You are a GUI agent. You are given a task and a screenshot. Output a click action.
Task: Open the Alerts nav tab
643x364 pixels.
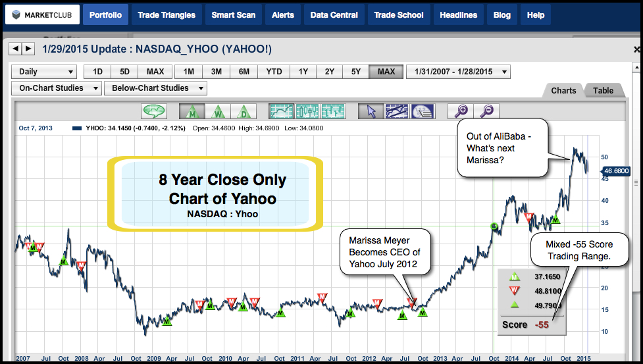(x=283, y=14)
